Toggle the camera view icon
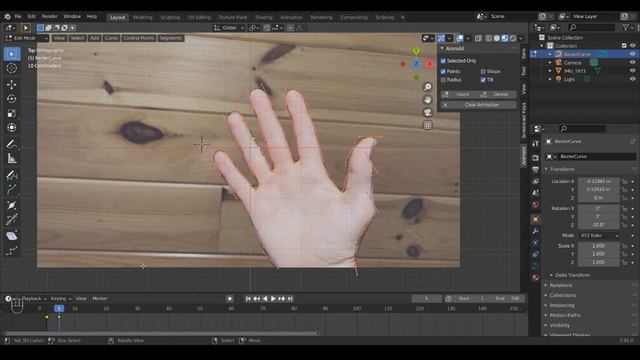 (x=427, y=112)
